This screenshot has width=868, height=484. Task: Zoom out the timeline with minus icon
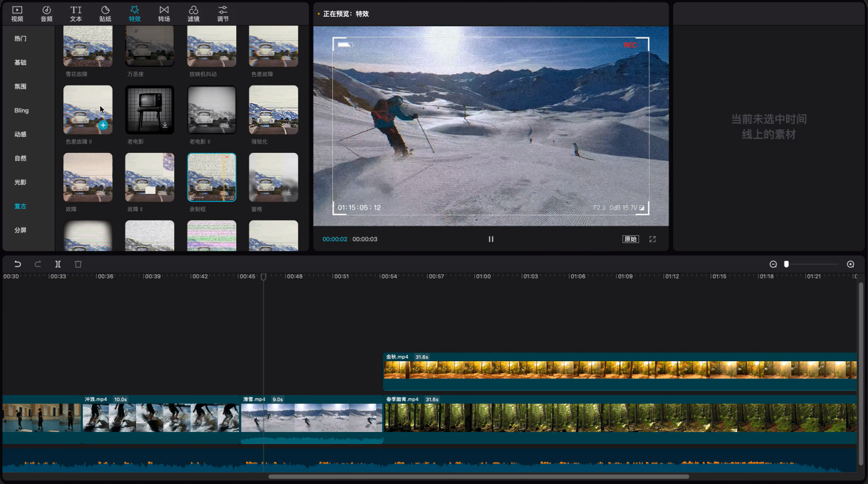773,264
